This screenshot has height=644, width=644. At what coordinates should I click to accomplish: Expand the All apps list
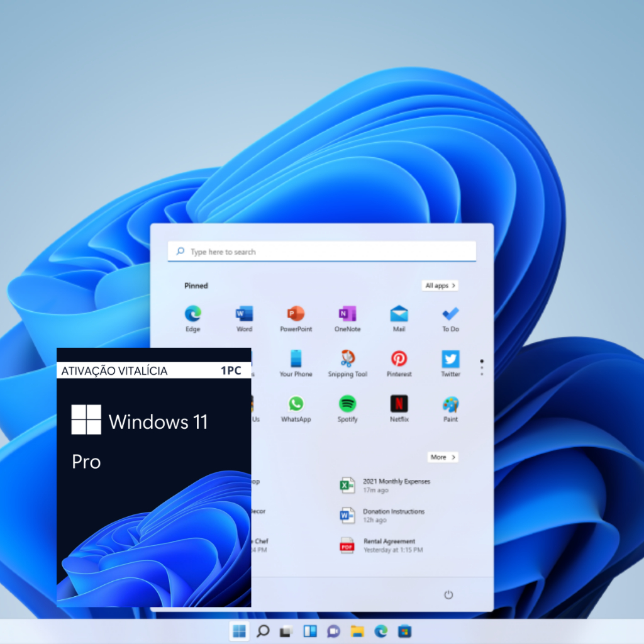pos(440,286)
